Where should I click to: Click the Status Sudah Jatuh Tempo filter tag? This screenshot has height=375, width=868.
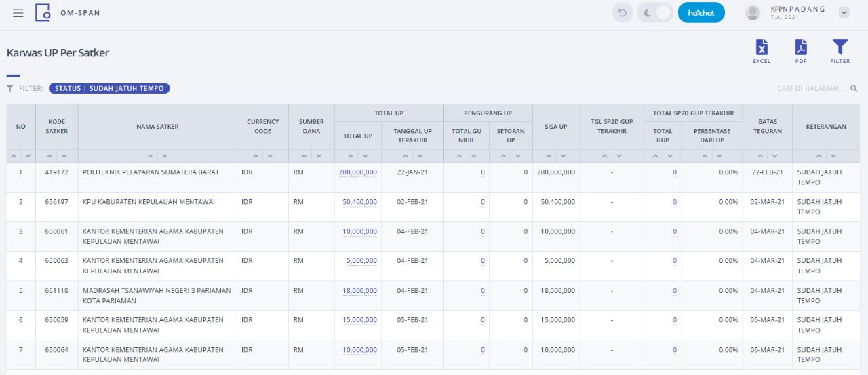109,88
